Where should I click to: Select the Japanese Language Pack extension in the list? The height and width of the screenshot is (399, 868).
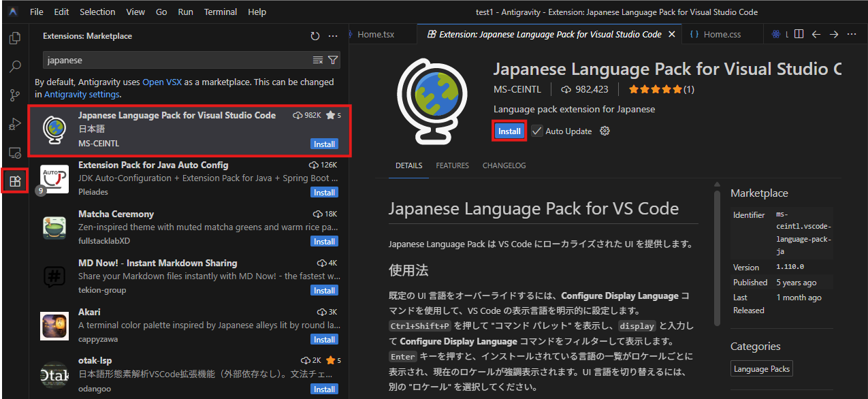190,130
